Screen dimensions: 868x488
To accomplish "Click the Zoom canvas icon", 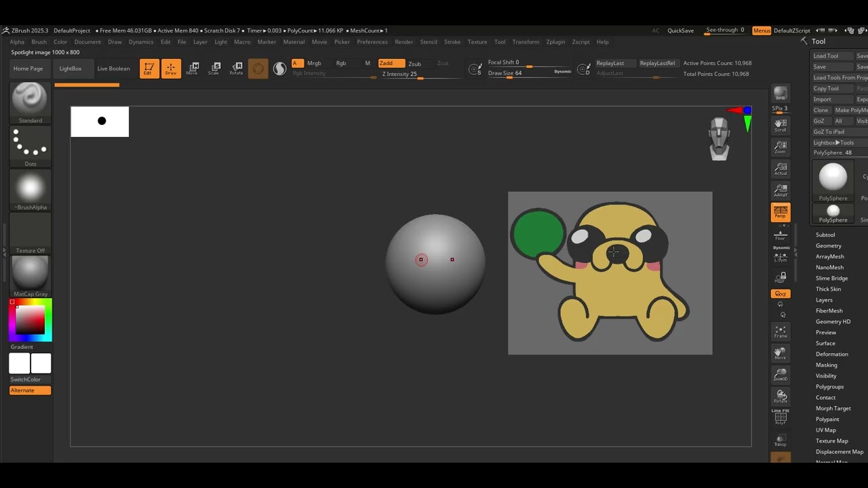I will tap(781, 146).
